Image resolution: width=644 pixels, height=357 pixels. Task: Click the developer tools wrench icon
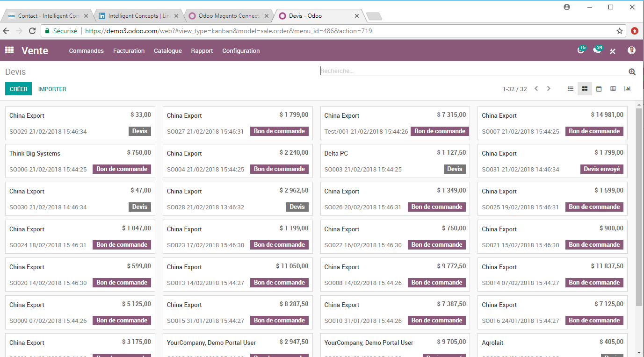point(613,51)
